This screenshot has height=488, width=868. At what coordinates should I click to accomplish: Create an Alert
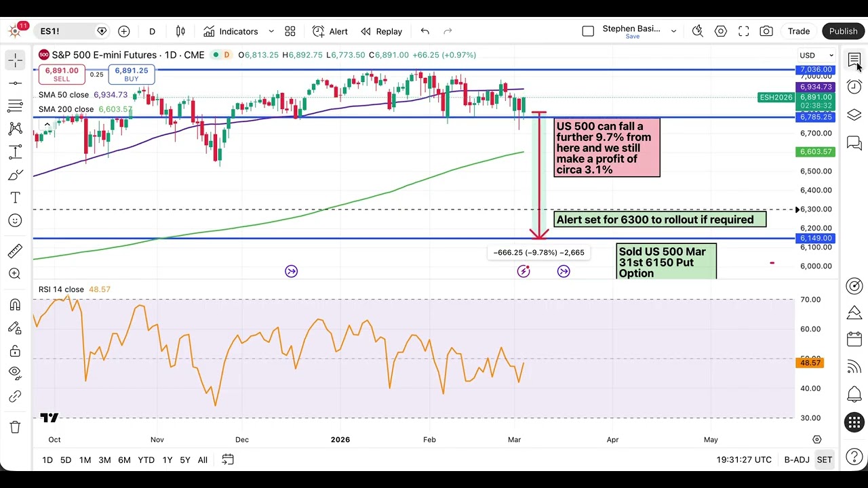(x=330, y=31)
